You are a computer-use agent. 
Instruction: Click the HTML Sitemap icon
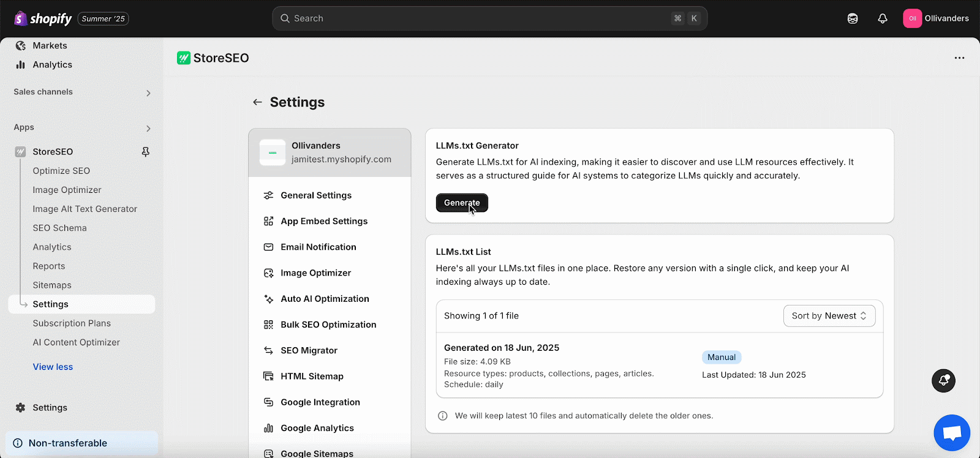(268, 376)
